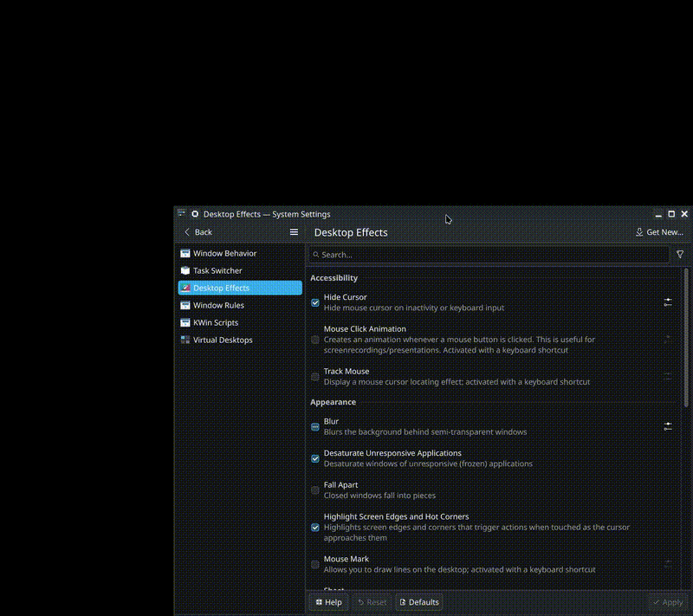Open Blur effect configure settings icon

(x=668, y=426)
